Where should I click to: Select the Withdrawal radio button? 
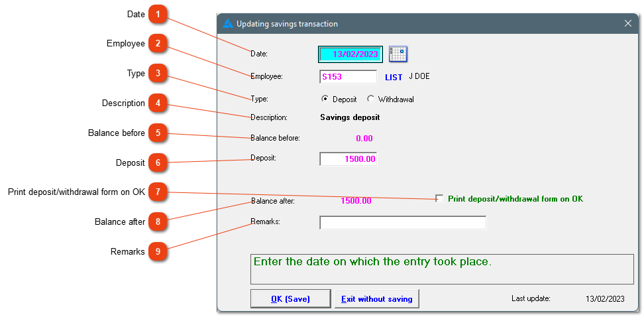pyautogui.click(x=370, y=99)
